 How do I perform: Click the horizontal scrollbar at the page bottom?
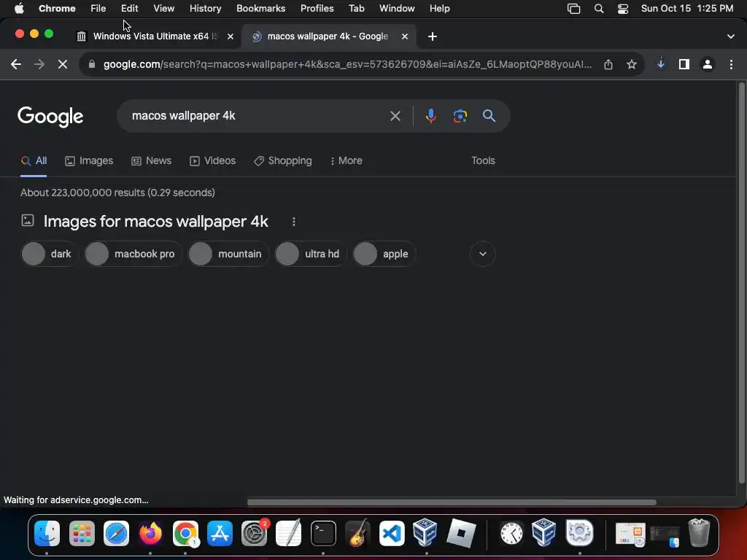451,502
